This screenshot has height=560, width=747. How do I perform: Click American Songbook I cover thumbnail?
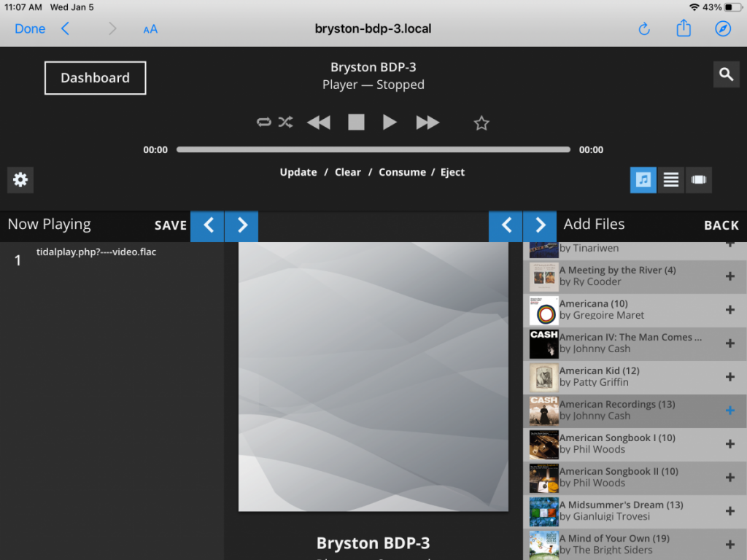[544, 444]
